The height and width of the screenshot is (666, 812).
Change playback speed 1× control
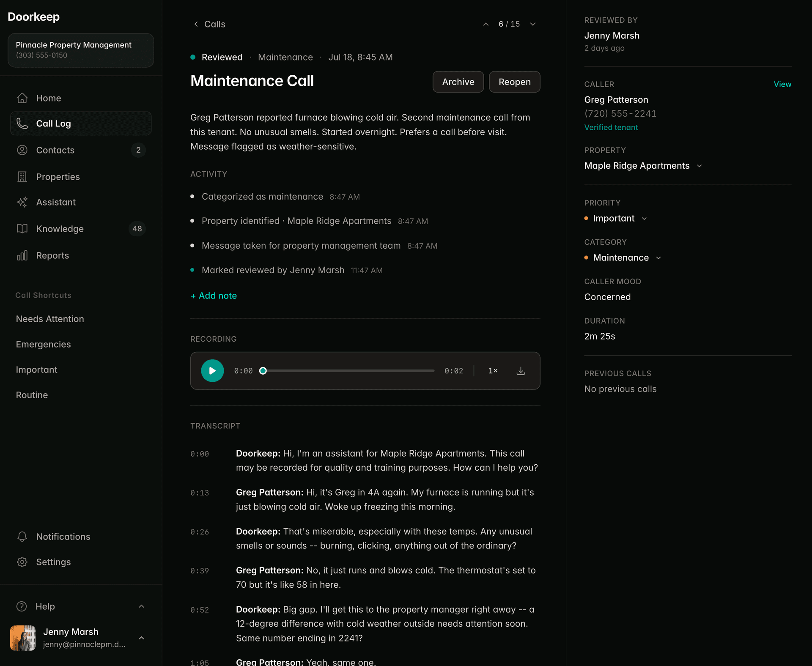click(493, 371)
